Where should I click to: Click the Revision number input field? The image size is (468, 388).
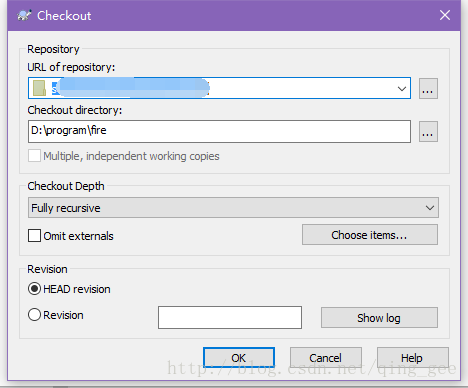tap(230, 317)
